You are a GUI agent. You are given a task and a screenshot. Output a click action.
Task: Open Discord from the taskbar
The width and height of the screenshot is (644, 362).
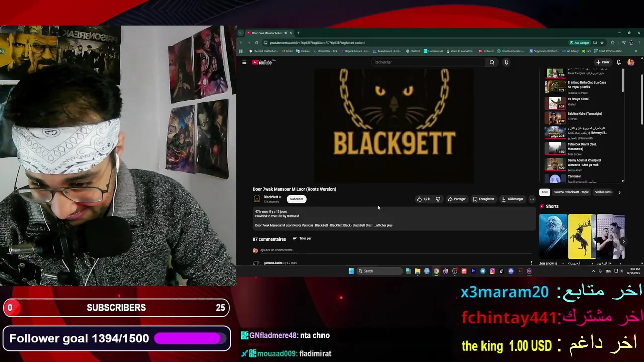511,271
